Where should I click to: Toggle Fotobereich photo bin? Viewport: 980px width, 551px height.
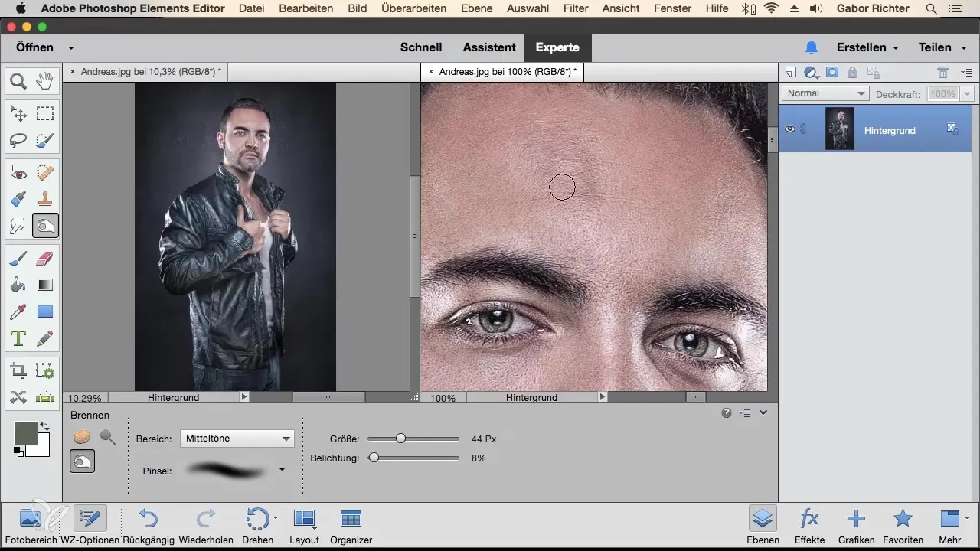click(31, 525)
